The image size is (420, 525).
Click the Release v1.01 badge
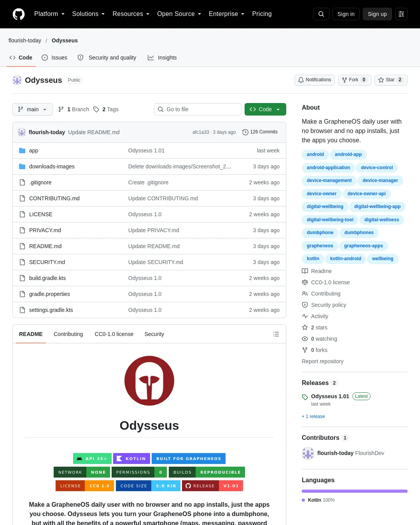(212, 486)
